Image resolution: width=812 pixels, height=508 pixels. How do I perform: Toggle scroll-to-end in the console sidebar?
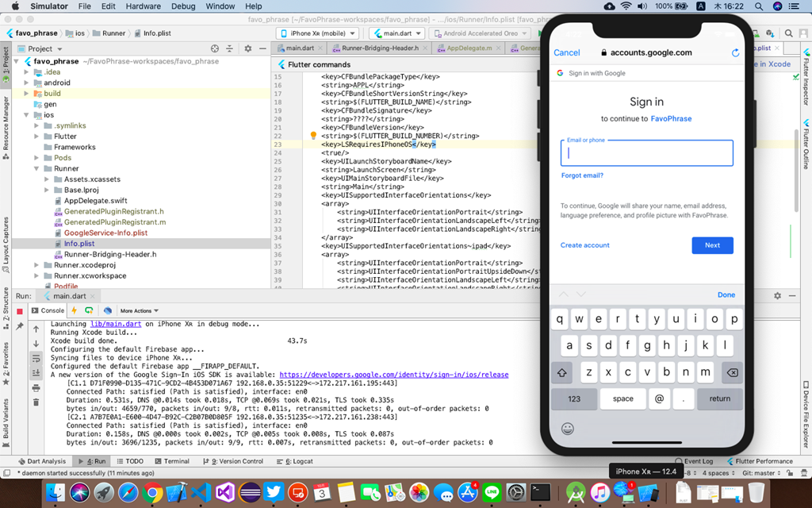coord(36,373)
